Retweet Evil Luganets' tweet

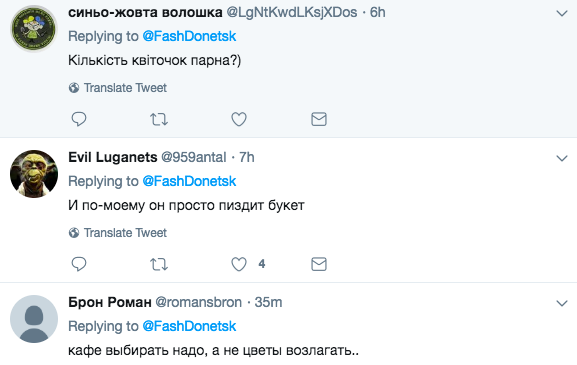pos(159,264)
